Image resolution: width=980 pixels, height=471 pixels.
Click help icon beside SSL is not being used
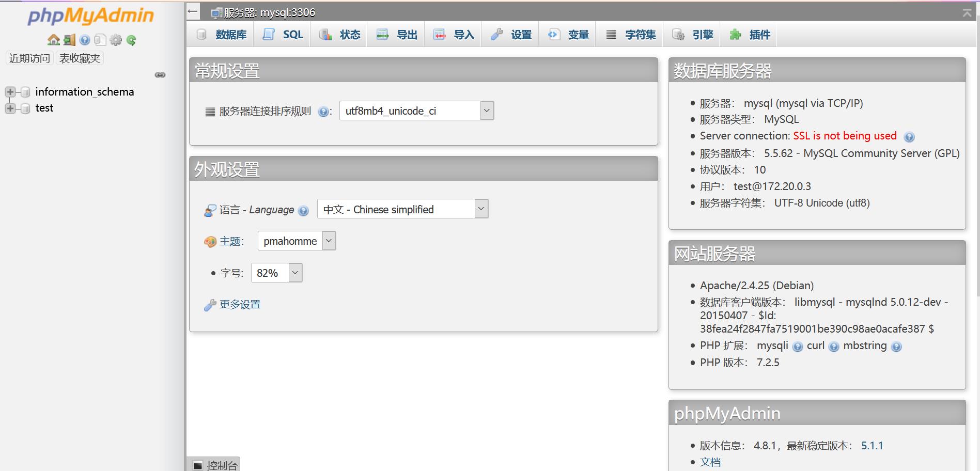click(x=909, y=137)
